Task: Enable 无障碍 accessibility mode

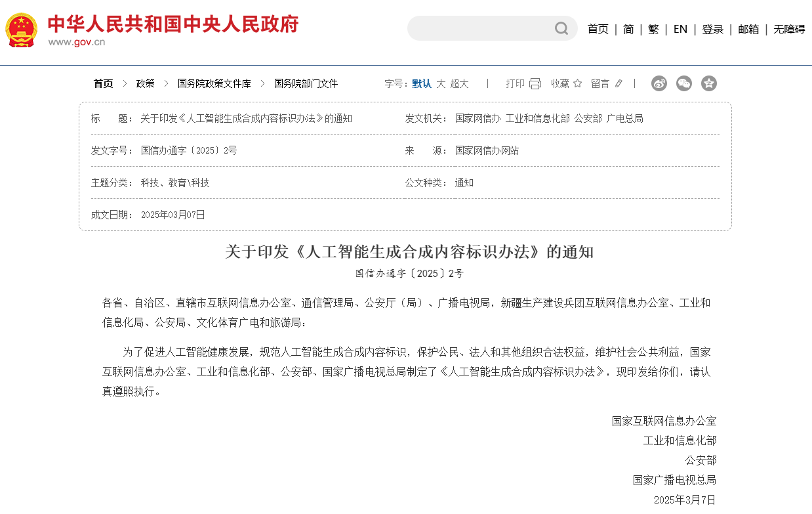Action: point(788,29)
